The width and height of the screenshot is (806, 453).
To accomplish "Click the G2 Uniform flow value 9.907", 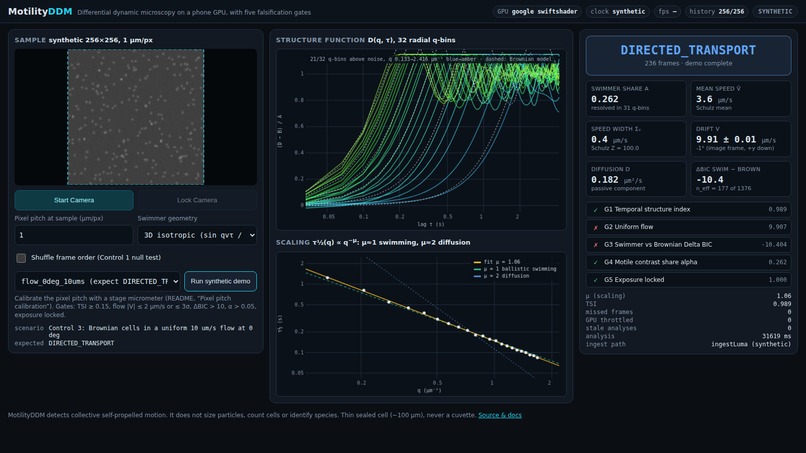I will tap(777, 227).
